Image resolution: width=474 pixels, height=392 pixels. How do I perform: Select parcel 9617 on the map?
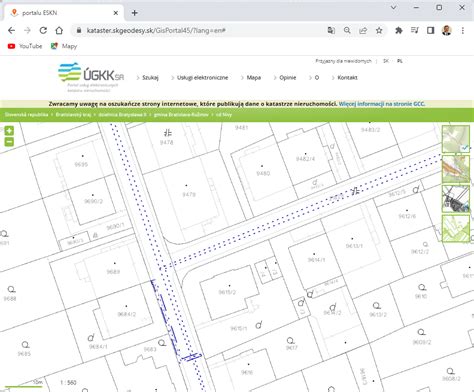(291, 348)
